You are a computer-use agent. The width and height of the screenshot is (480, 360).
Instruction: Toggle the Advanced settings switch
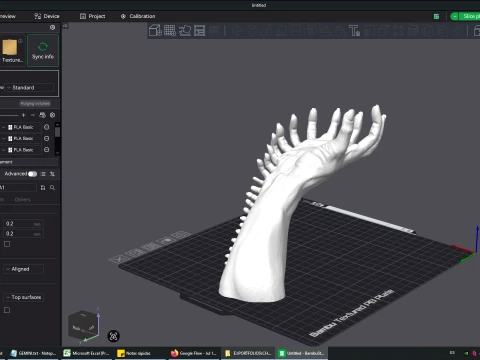coord(33,174)
